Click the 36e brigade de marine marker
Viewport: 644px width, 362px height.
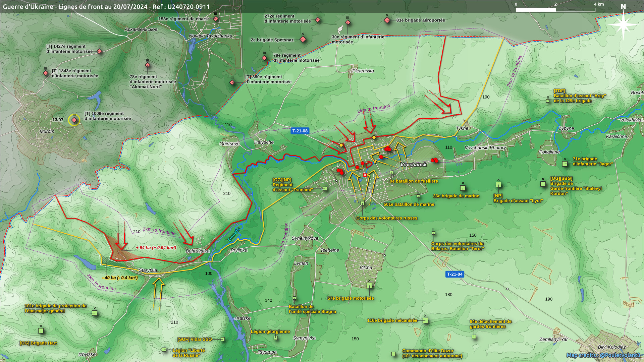tap(463, 188)
